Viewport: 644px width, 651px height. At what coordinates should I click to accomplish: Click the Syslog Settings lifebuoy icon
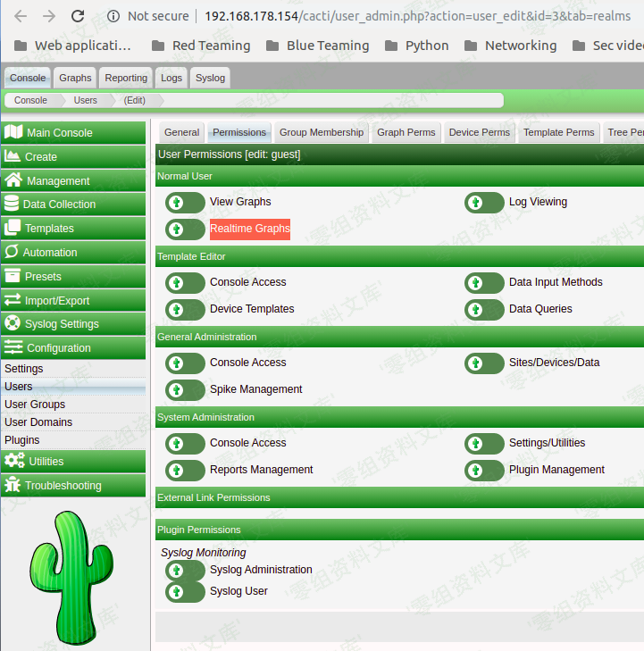tap(13, 324)
